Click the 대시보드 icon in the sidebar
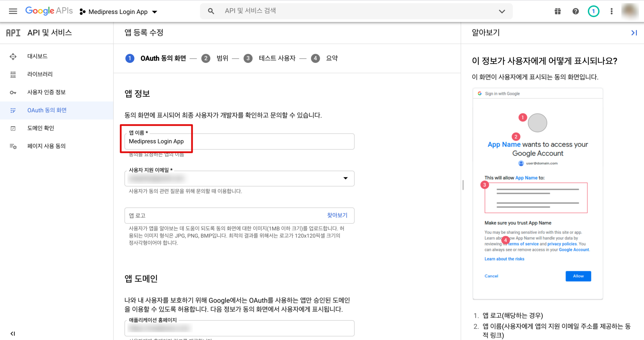 click(x=13, y=56)
